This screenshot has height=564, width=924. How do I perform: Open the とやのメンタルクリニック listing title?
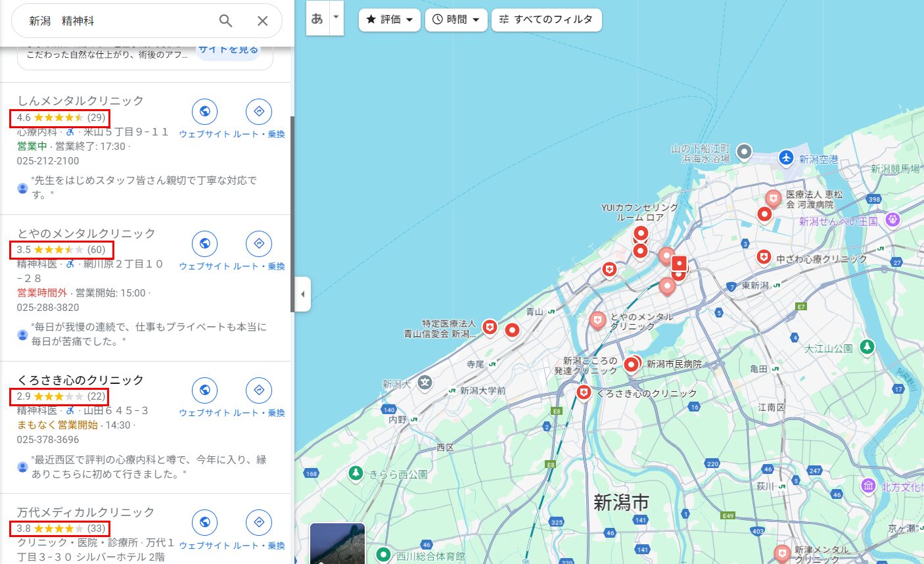[x=86, y=233]
